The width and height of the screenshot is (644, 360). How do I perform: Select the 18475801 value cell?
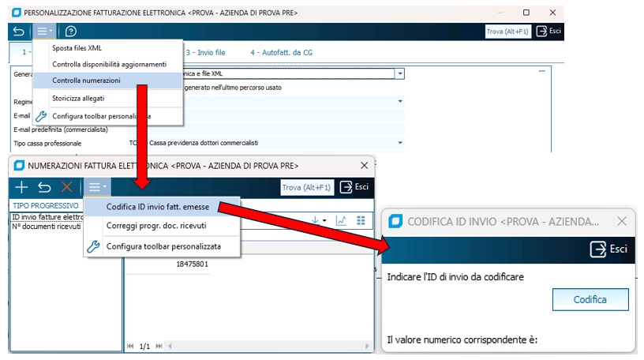pos(193,264)
